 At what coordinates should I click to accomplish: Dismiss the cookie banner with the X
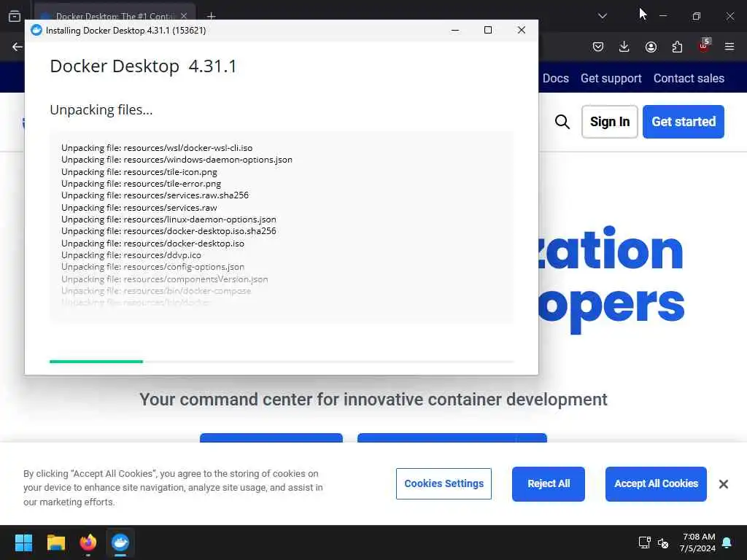tap(723, 484)
